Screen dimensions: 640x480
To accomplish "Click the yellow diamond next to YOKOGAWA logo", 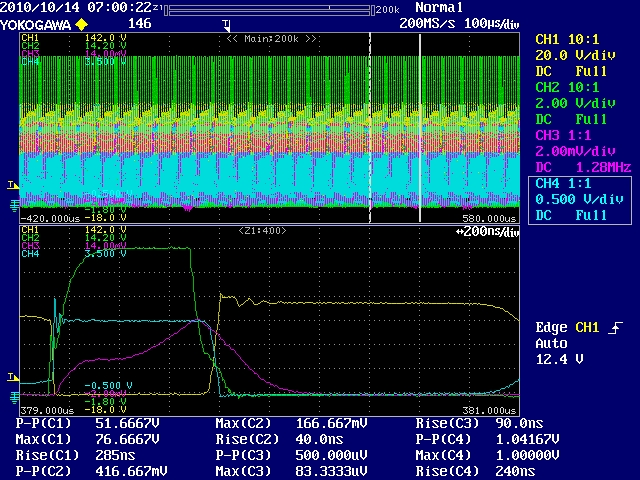I will click(82, 22).
